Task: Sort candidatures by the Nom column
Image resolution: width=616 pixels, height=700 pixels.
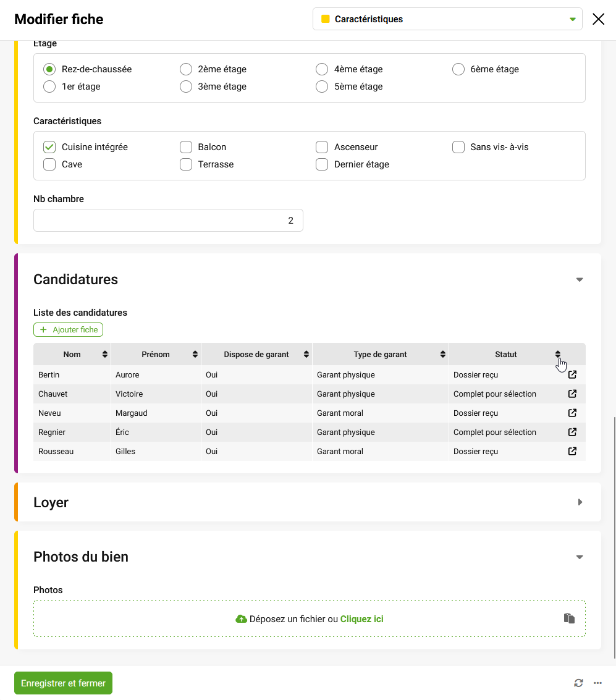Action: click(x=105, y=354)
